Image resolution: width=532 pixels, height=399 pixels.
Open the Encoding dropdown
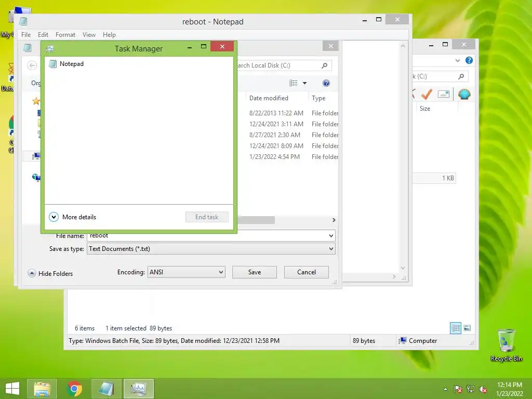point(187,272)
